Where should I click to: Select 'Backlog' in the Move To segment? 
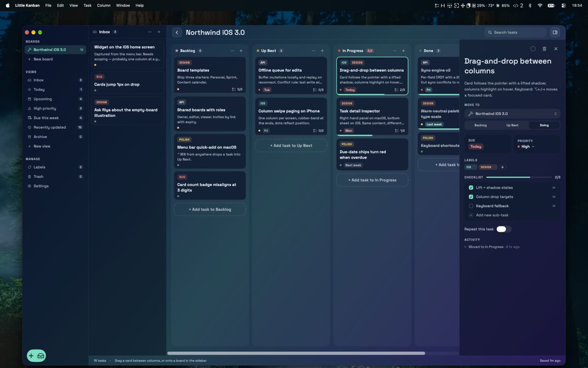pos(481,125)
